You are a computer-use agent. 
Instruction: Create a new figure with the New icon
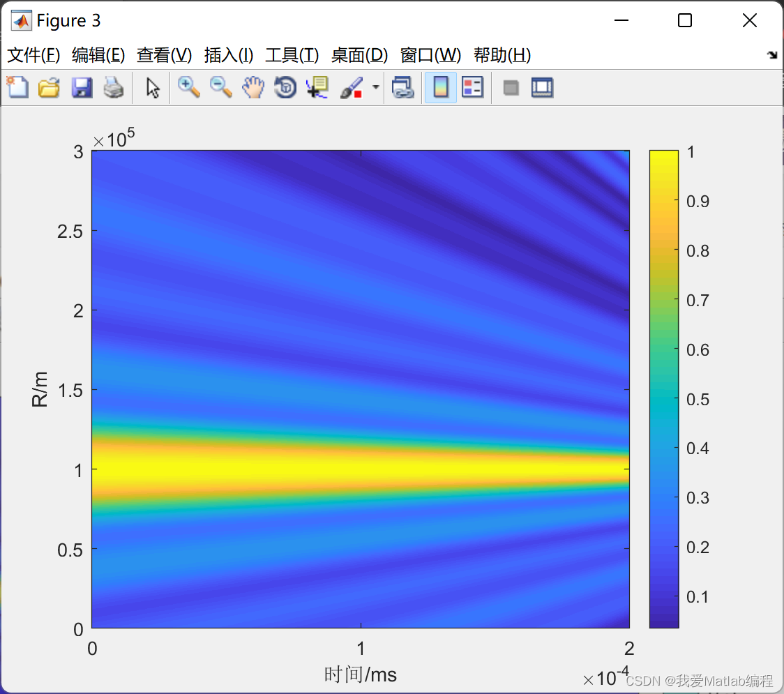[18, 87]
